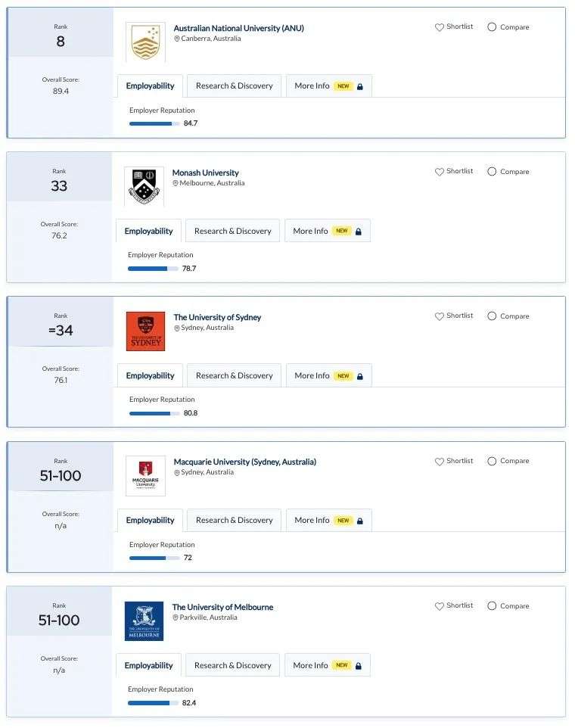The height and width of the screenshot is (728, 575).
Task: Click ANU's Employer Reputation progress bar
Action: click(154, 123)
